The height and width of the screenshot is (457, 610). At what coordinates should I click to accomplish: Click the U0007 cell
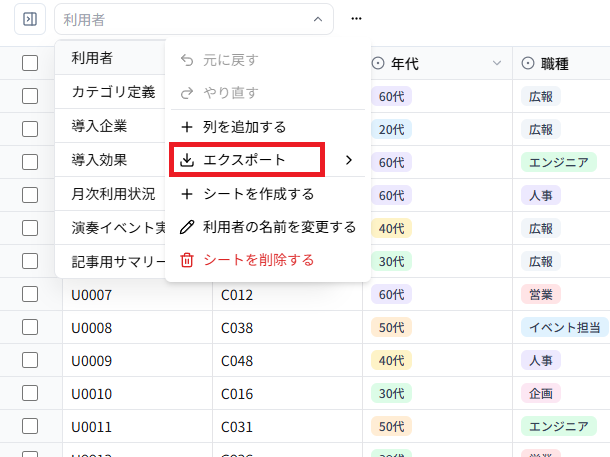point(137,294)
